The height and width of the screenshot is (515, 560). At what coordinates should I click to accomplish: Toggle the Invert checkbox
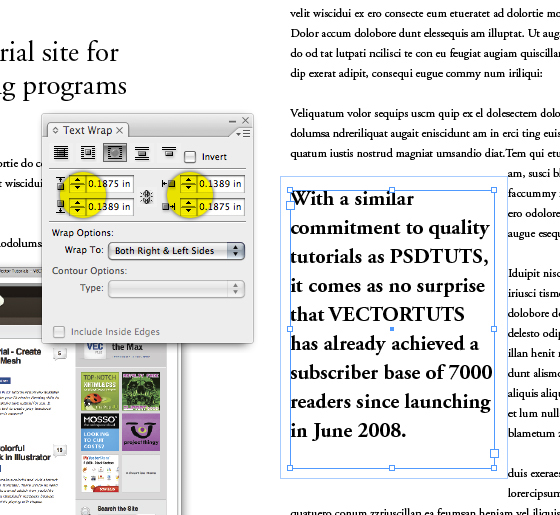coord(190,157)
